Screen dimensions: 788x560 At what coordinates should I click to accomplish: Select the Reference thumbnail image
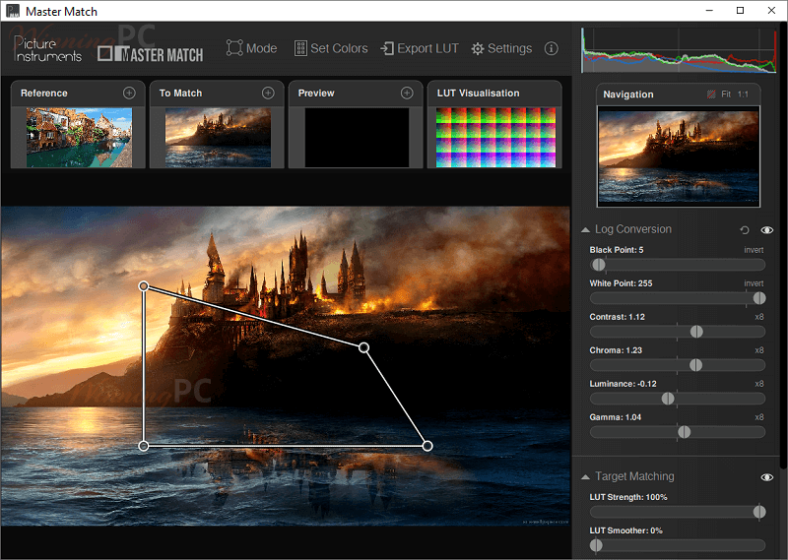click(79, 137)
